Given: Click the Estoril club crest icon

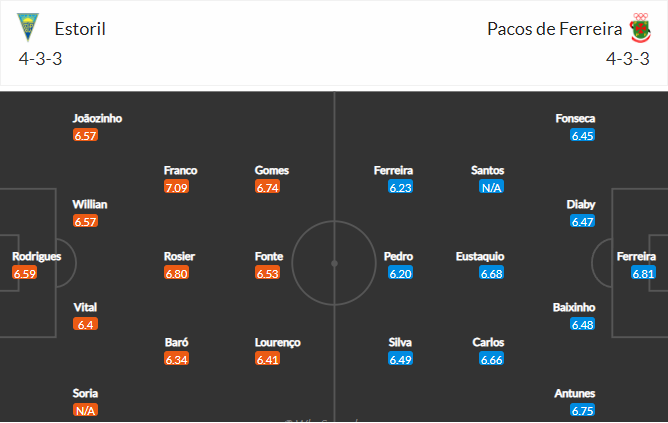Looking at the screenshot, I should click(28, 27).
